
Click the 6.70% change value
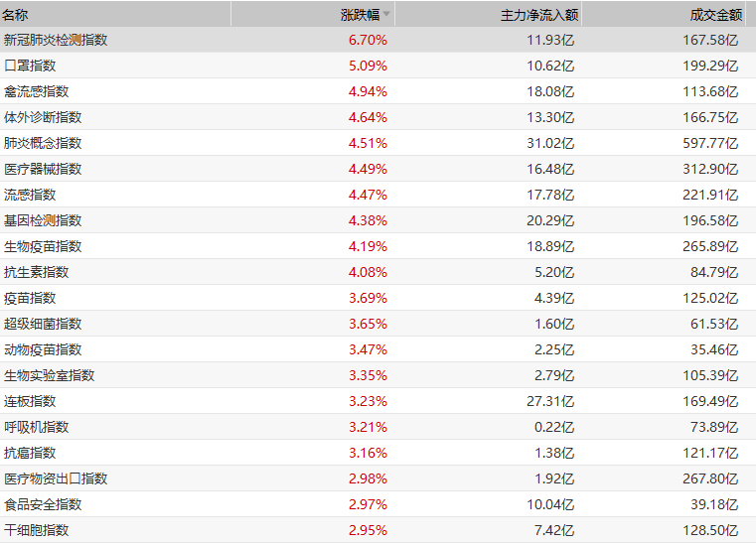click(368, 41)
